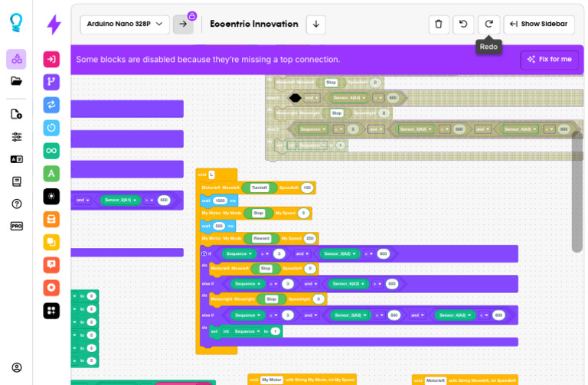This screenshot has height=385, width=588.
Task: Click the purple lightning bolt icon
Action: (54, 24)
